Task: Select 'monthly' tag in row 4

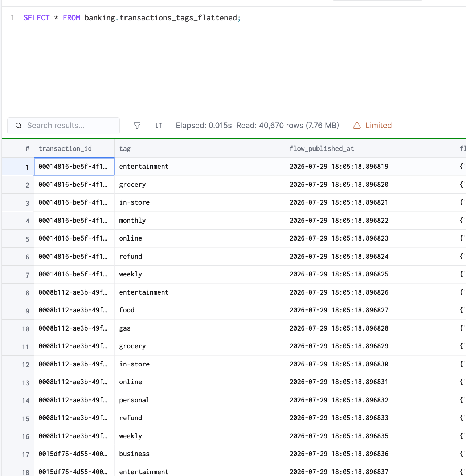Action: pos(132,221)
